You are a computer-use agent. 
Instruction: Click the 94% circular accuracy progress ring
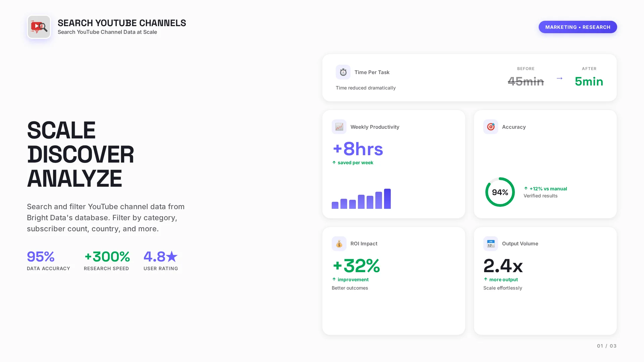coord(500,192)
